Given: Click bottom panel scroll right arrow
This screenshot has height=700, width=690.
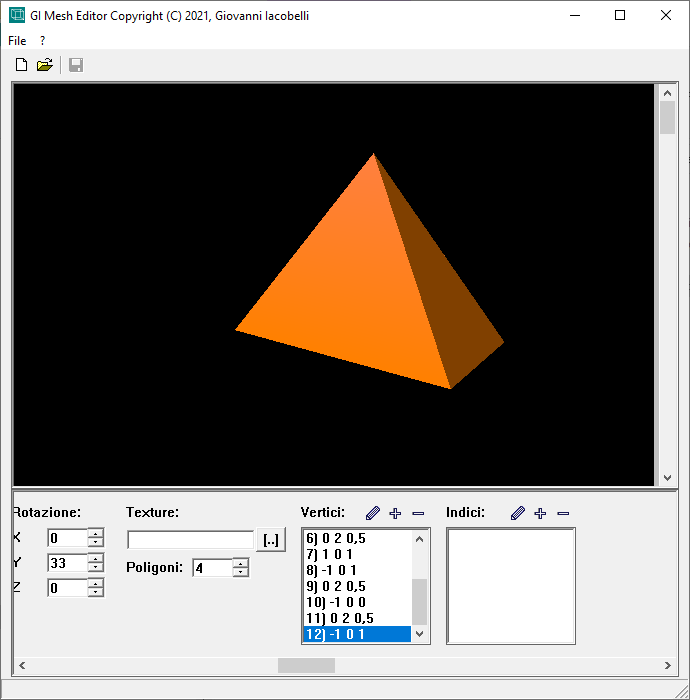Looking at the screenshot, I should pos(668,666).
